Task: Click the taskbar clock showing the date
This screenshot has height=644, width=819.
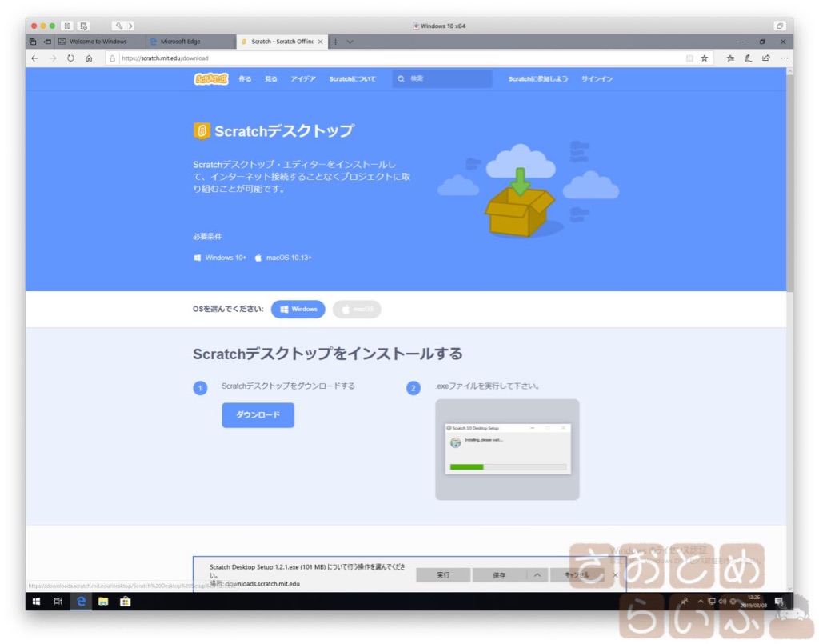Action: coord(753,601)
